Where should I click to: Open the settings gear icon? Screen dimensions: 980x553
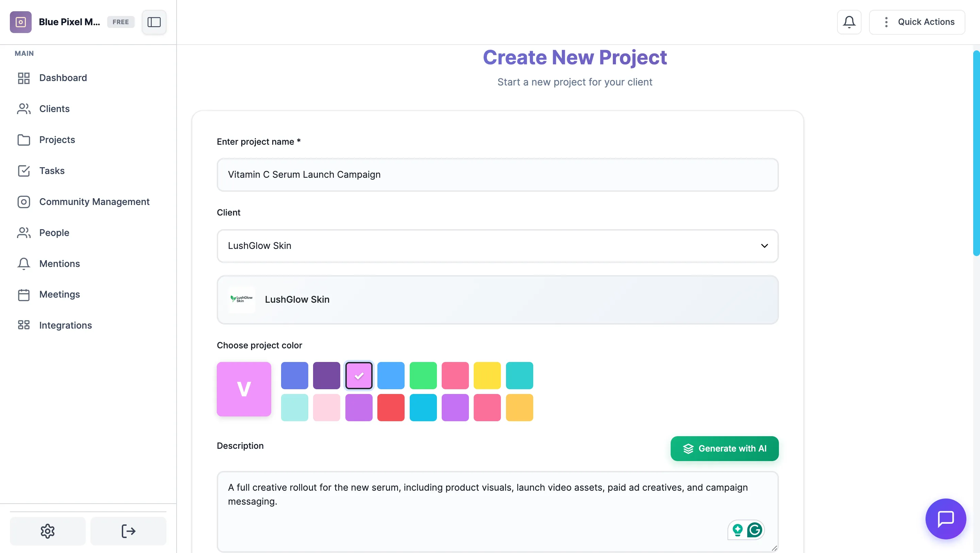(48, 531)
